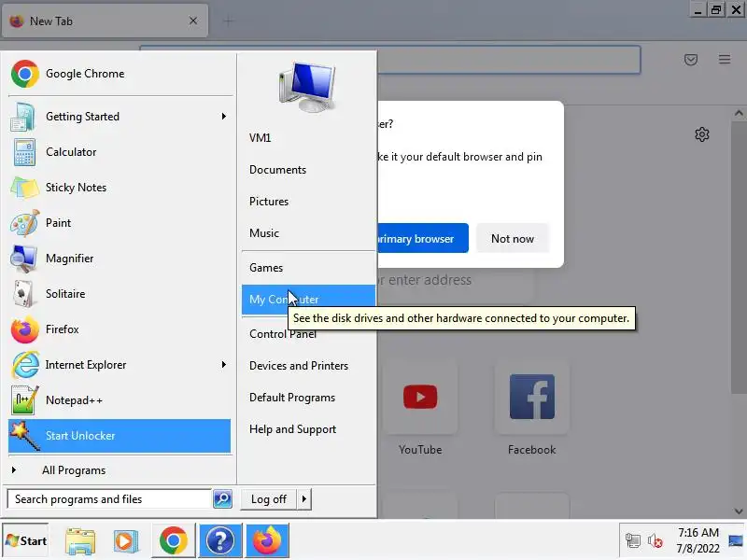Viewport: 747px width, 560px height.
Task: Launch Notepad++ icon
Action: (24, 400)
